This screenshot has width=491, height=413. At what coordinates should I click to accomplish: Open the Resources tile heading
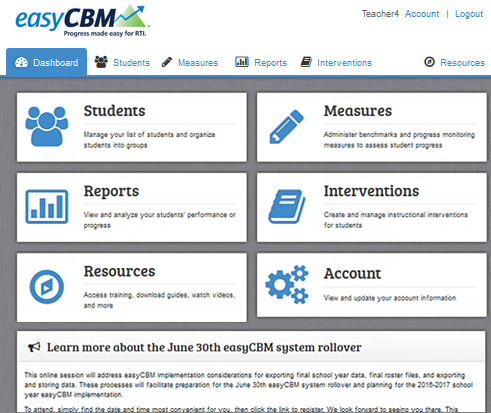[119, 271]
